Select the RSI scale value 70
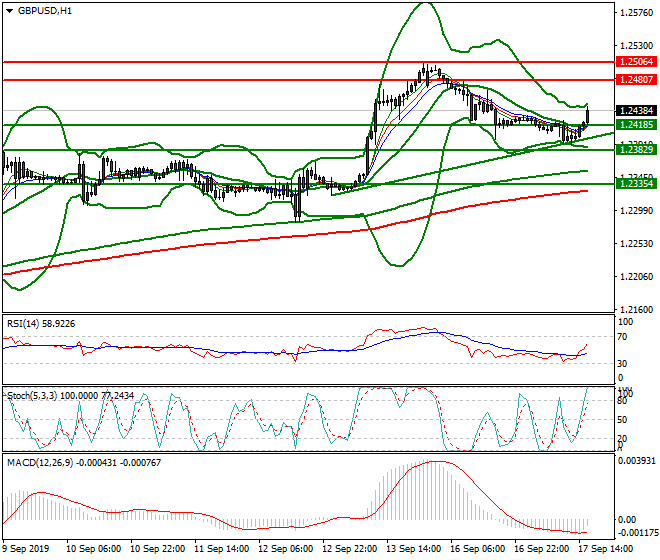 click(622, 337)
